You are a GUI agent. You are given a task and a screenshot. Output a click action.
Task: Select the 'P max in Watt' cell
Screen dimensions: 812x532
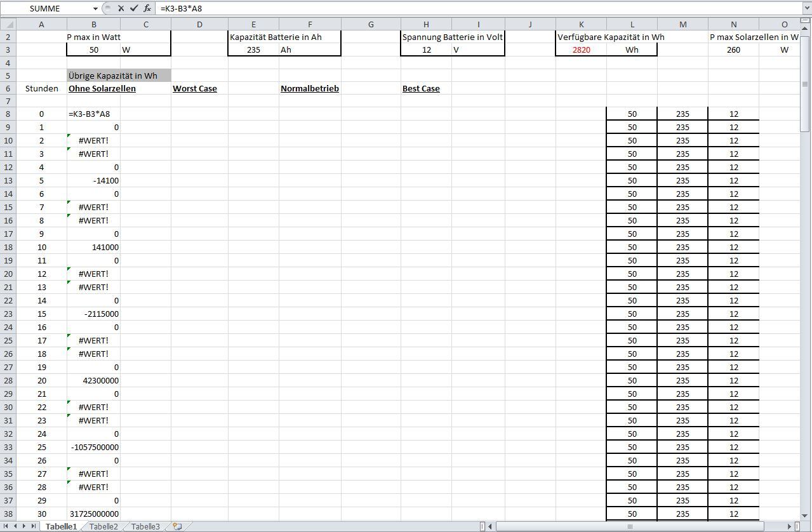pyautogui.click(x=93, y=37)
